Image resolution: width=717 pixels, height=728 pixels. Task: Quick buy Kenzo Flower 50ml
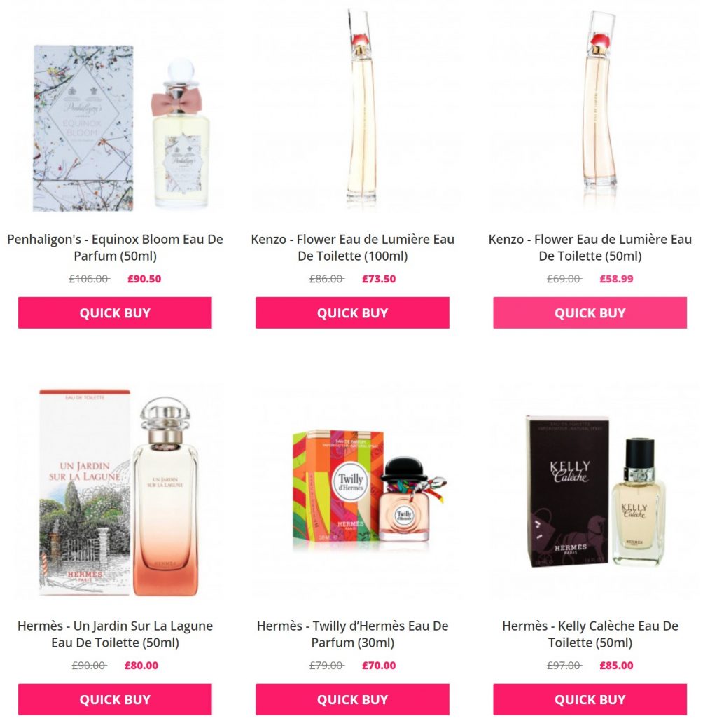590,313
